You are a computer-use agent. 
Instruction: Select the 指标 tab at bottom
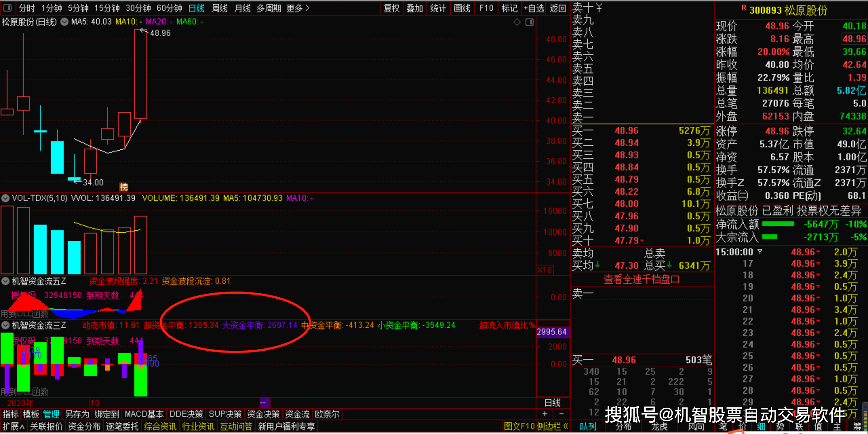click(x=10, y=414)
